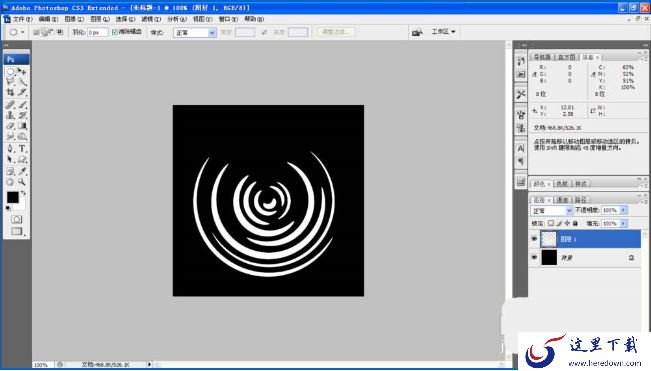This screenshot has width=651, height=371.
Task: Select the History Brush tool
Action: click(x=22, y=115)
